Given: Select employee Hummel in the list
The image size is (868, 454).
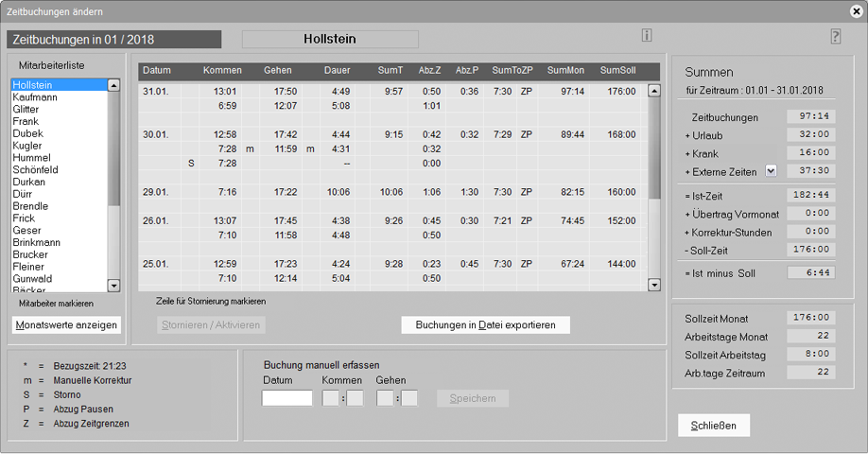Looking at the screenshot, I should [x=59, y=158].
